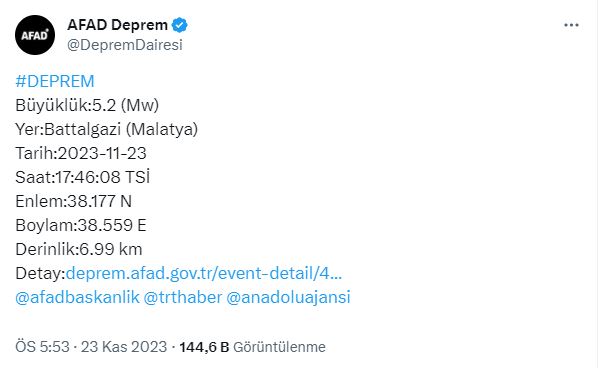Click the Büyüklük:5.2 (Mw) line
Viewport: 601px width, 368px height.
(x=87, y=105)
